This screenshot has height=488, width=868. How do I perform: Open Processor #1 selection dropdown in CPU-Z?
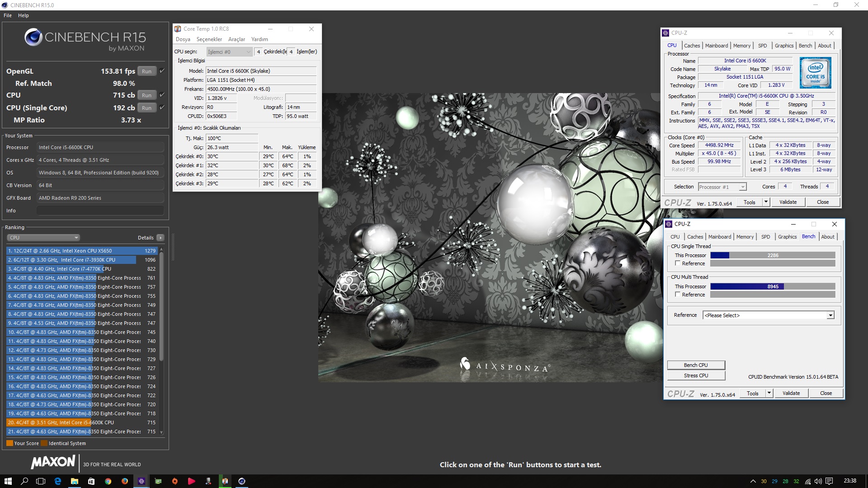click(722, 187)
